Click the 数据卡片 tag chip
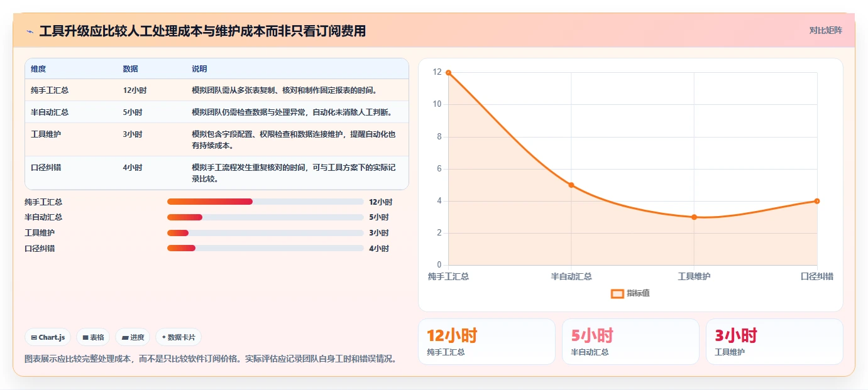 tap(179, 337)
